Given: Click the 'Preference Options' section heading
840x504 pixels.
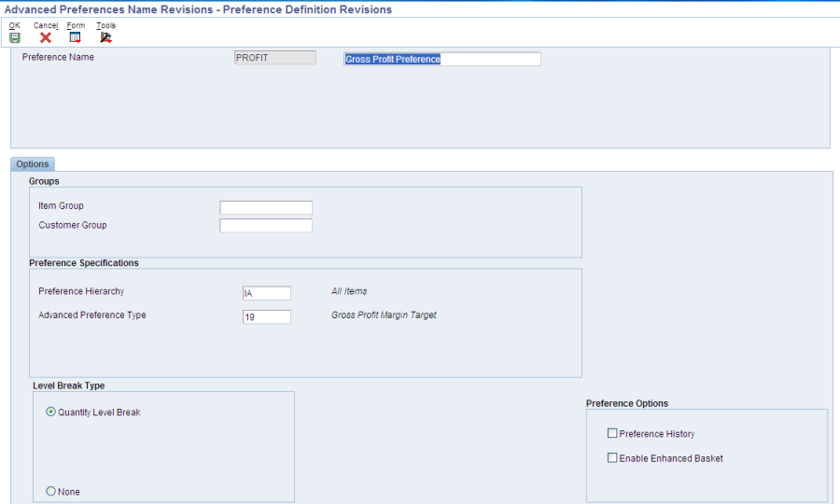Looking at the screenshot, I should 627,403.
